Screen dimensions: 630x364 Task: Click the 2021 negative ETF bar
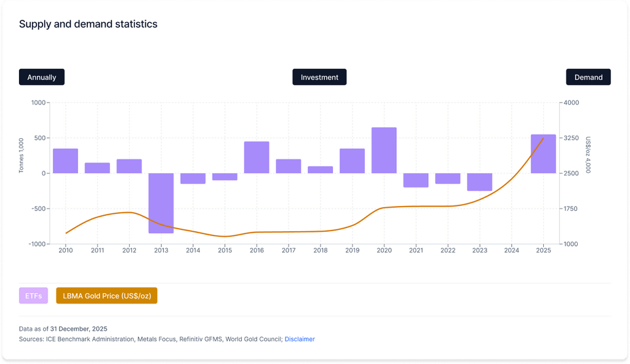[416, 180]
